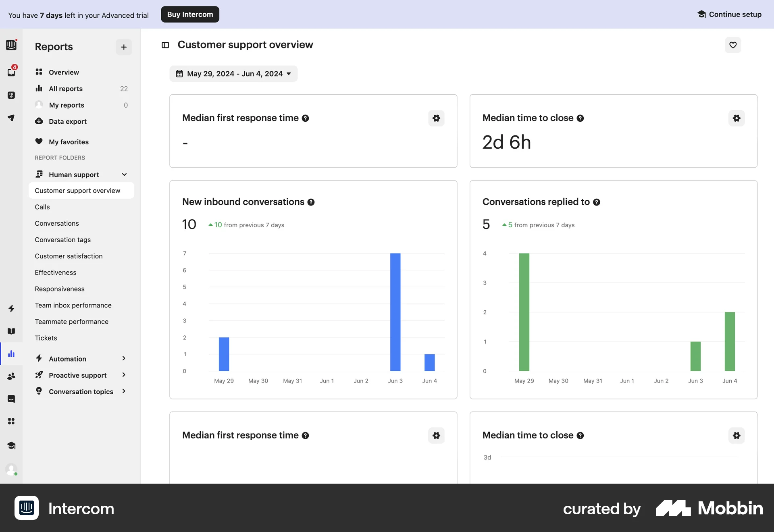Open the Outbound messaging section
This screenshot has width=774, height=532.
coord(11,118)
